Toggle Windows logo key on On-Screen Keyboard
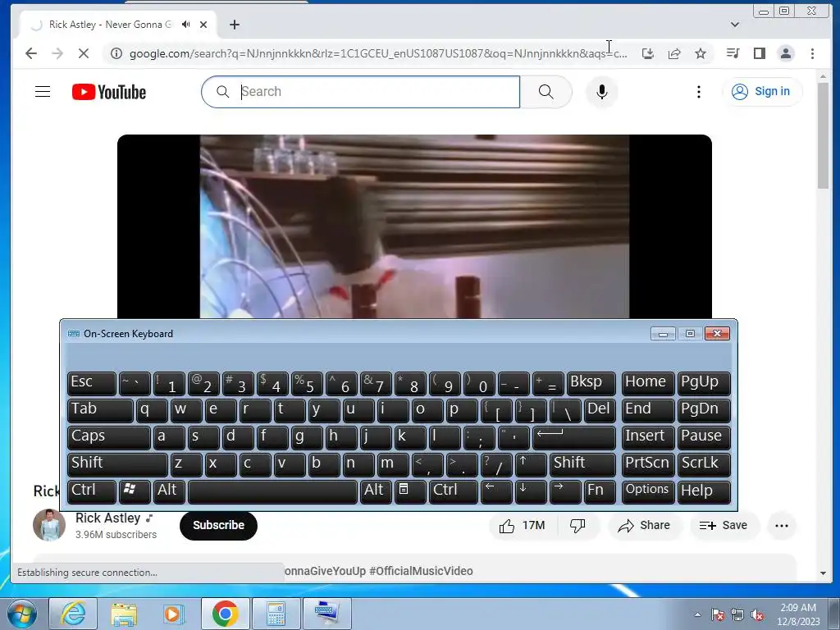The width and height of the screenshot is (840, 630). 134,491
